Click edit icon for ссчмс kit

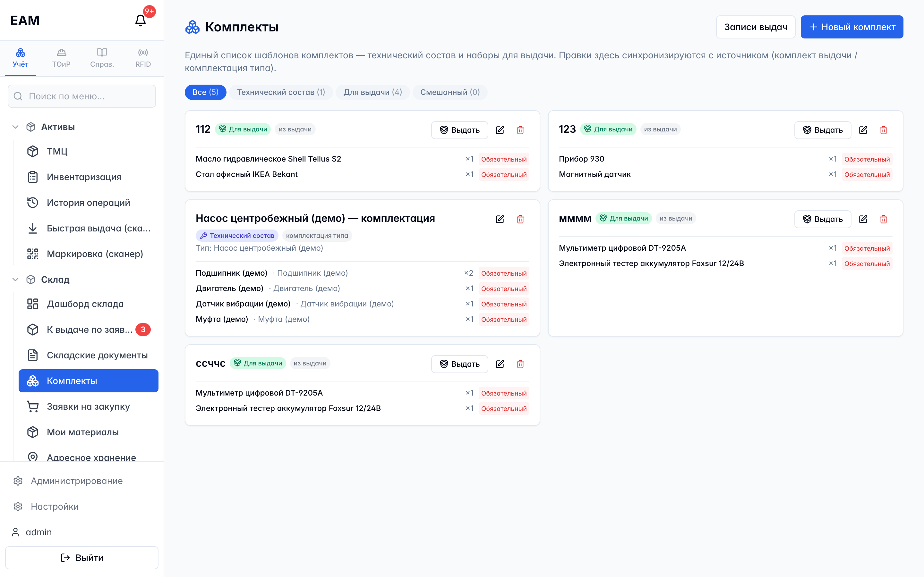click(x=500, y=364)
